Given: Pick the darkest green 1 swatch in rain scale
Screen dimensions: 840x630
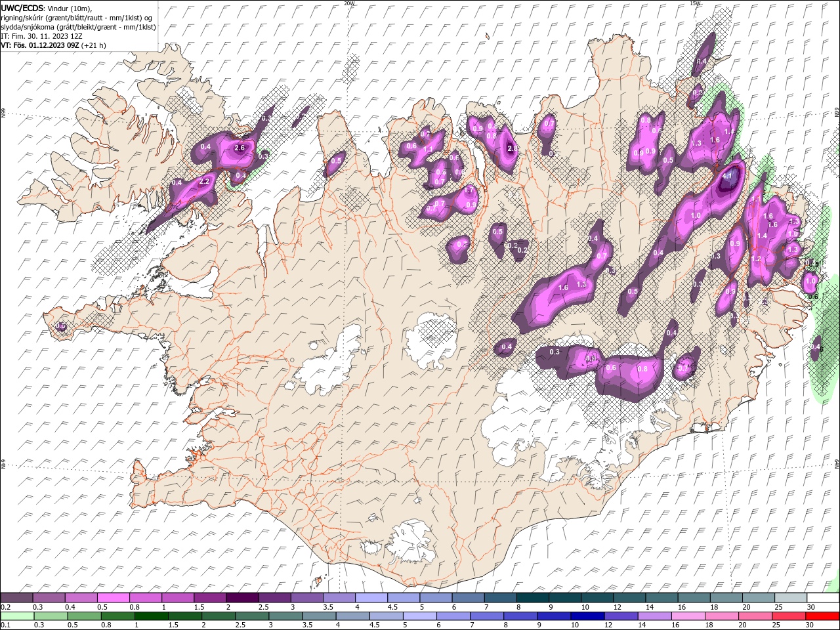Looking at the screenshot, I should click(x=151, y=616).
